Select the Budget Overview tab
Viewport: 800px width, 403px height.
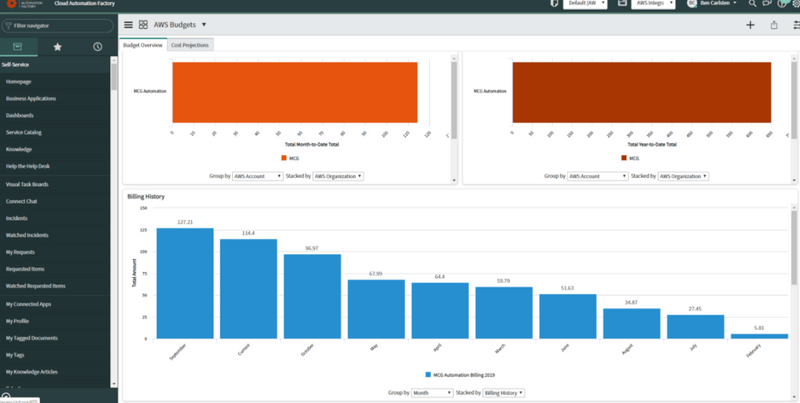tap(142, 45)
